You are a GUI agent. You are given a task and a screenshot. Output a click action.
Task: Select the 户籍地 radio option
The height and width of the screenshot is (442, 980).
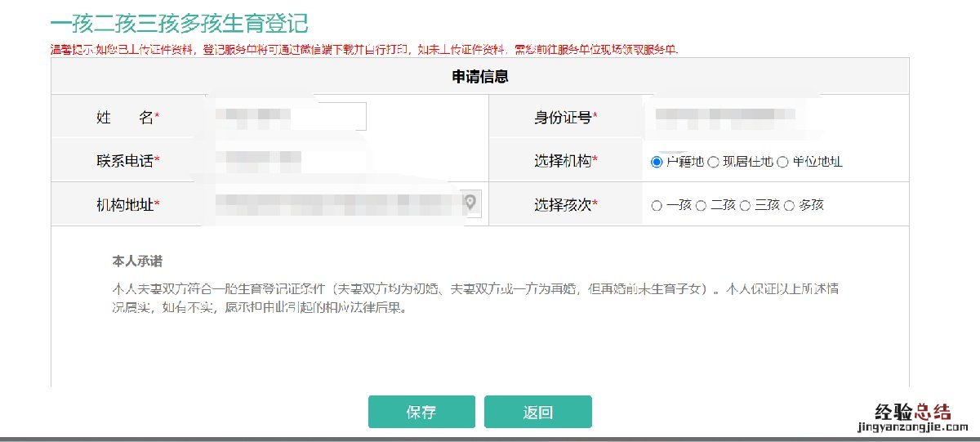(x=657, y=162)
